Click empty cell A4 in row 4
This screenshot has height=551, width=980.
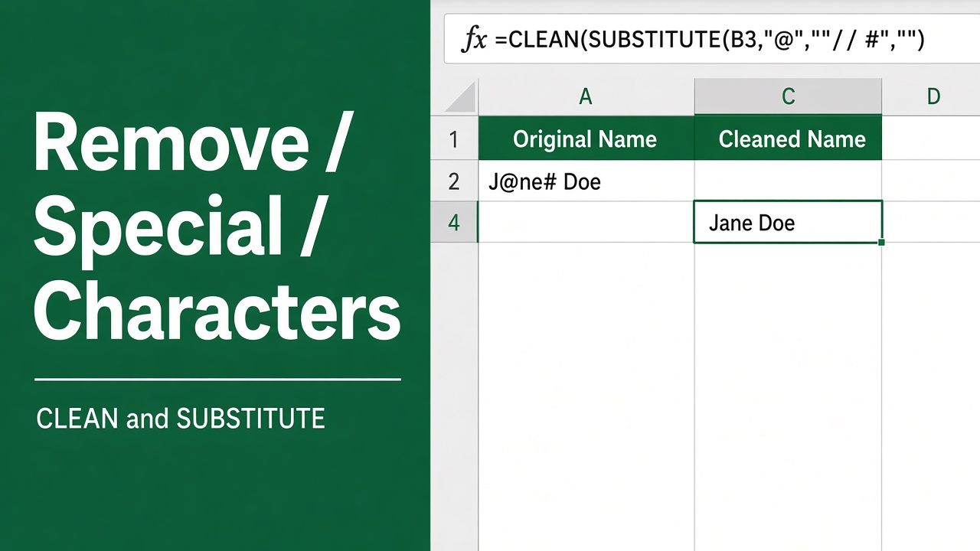pyautogui.click(x=586, y=223)
